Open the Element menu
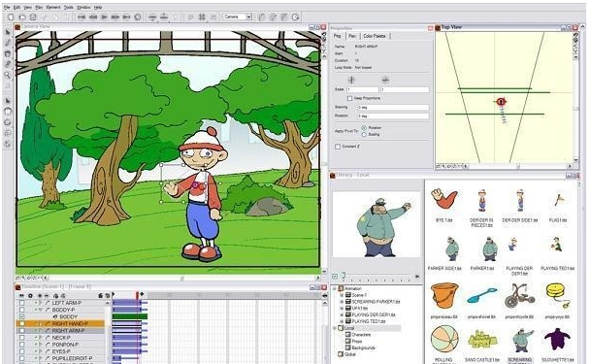The image size is (590, 364). [x=53, y=7]
